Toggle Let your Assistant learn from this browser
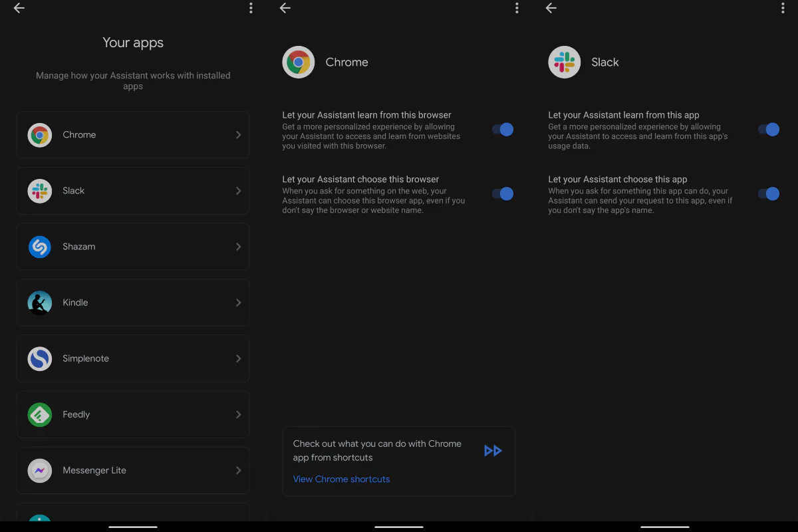 click(x=503, y=130)
